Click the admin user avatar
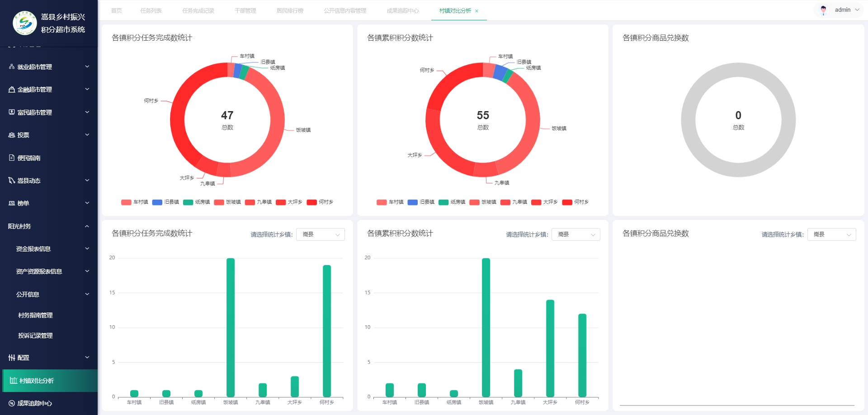The height and width of the screenshot is (415, 868). pyautogui.click(x=823, y=10)
